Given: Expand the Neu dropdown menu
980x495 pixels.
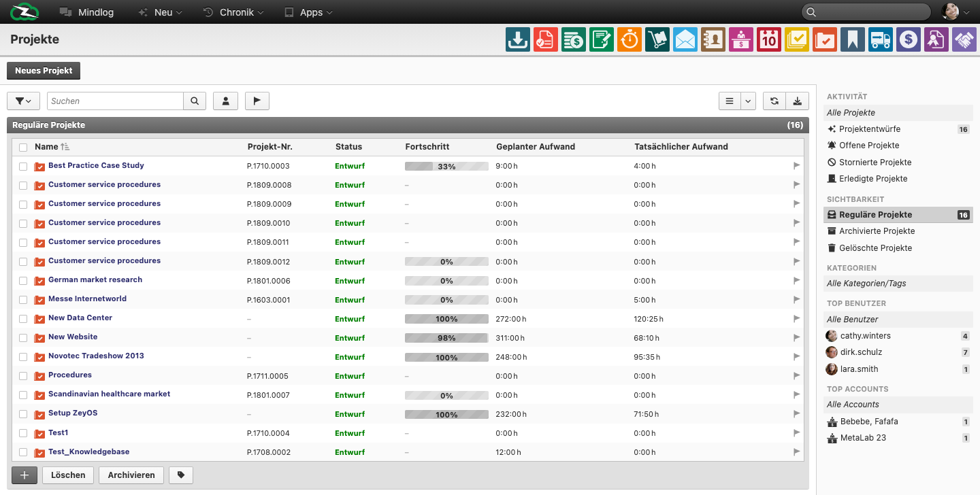Looking at the screenshot, I should [x=160, y=12].
